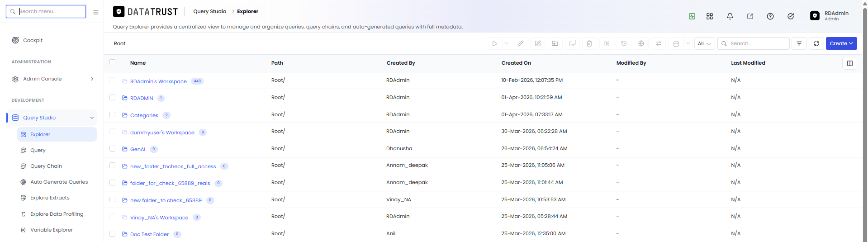Screen dimensions: 868x242
Task: Open Query Chain in the sidebar
Action: pyautogui.click(x=46, y=166)
